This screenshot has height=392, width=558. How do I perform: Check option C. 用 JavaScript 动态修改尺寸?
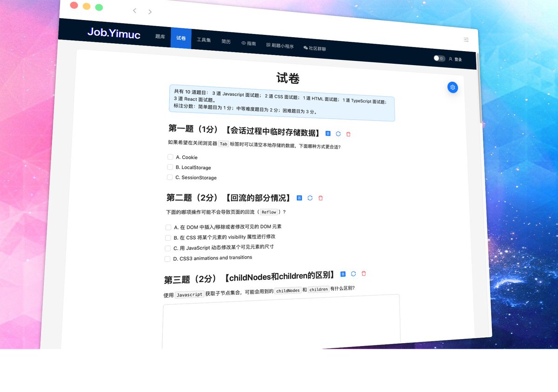(x=168, y=248)
